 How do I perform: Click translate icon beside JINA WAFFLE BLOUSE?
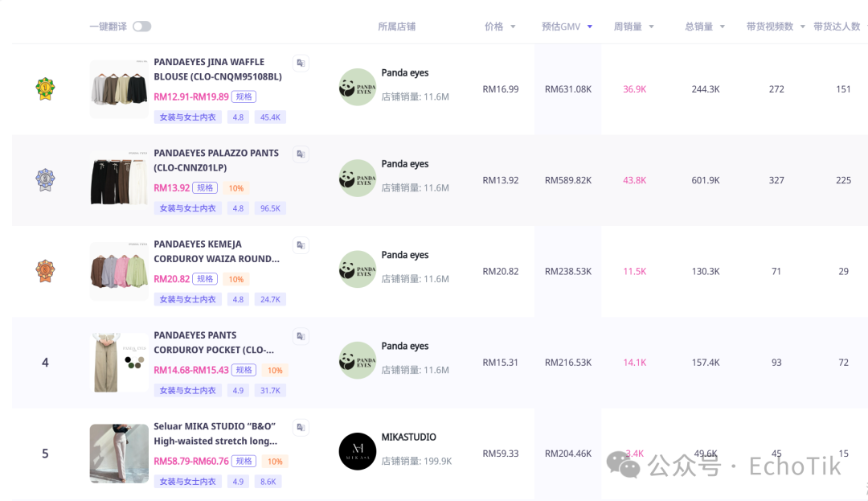(300, 63)
